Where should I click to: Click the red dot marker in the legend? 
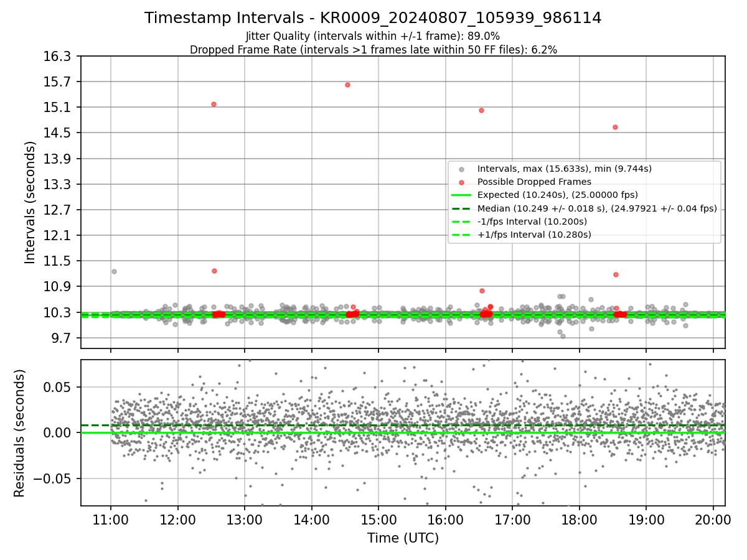tap(461, 182)
